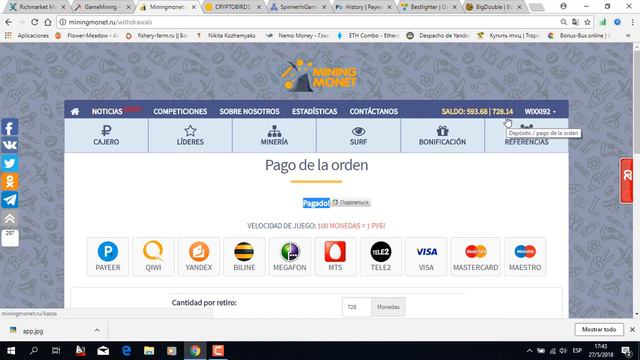Share via the VK sidebar icon

[x=10, y=145]
